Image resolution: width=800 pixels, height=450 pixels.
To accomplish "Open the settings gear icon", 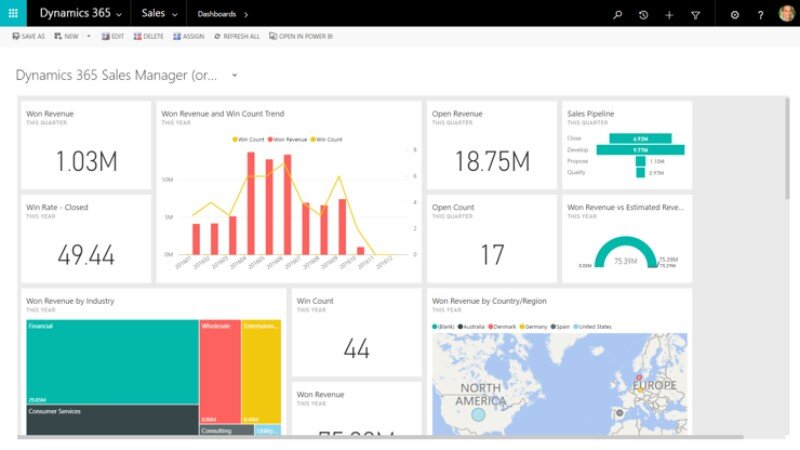I will click(x=735, y=15).
